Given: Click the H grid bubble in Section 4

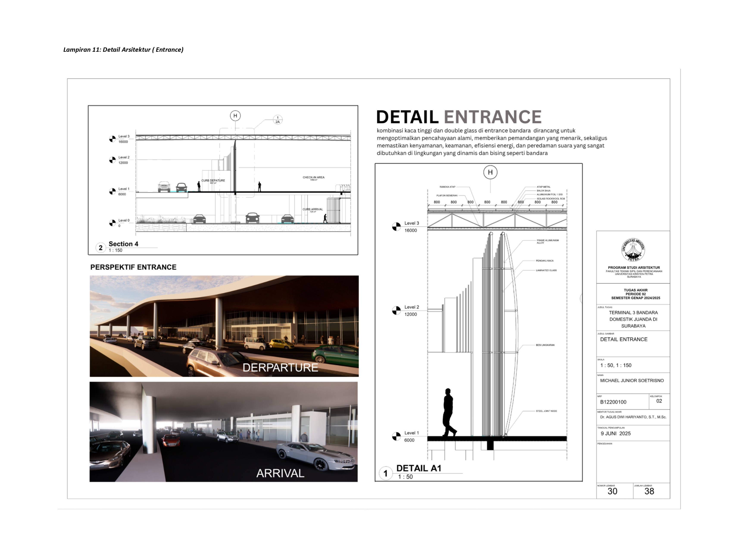Looking at the screenshot, I should pos(235,116).
